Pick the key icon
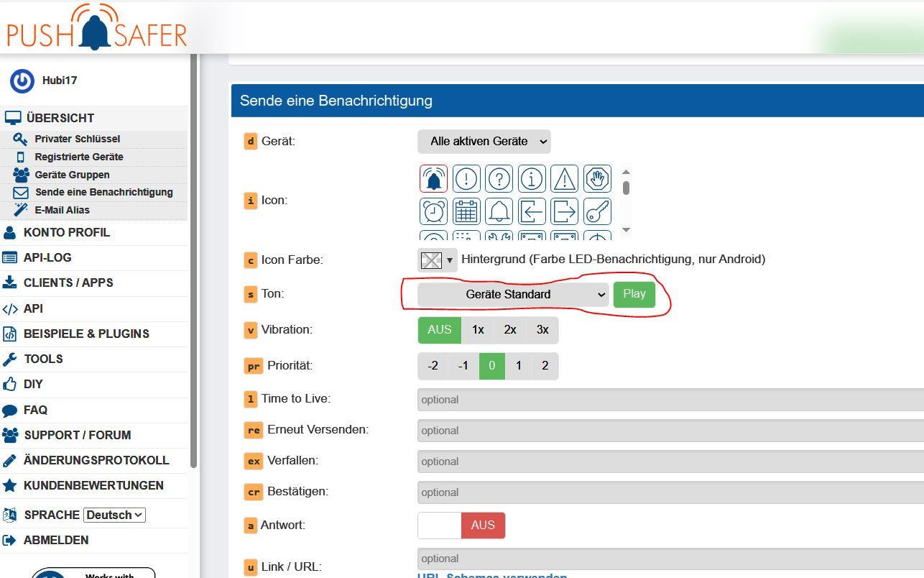 [x=598, y=211]
